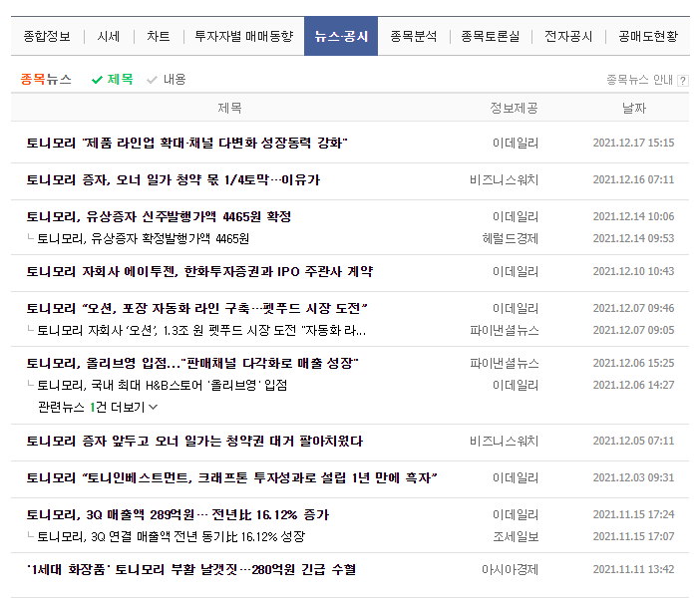The width and height of the screenshot is (700, 607).
Task: Click 비즈니스워치 source on 2021.12.16 row
Action: 504,179
